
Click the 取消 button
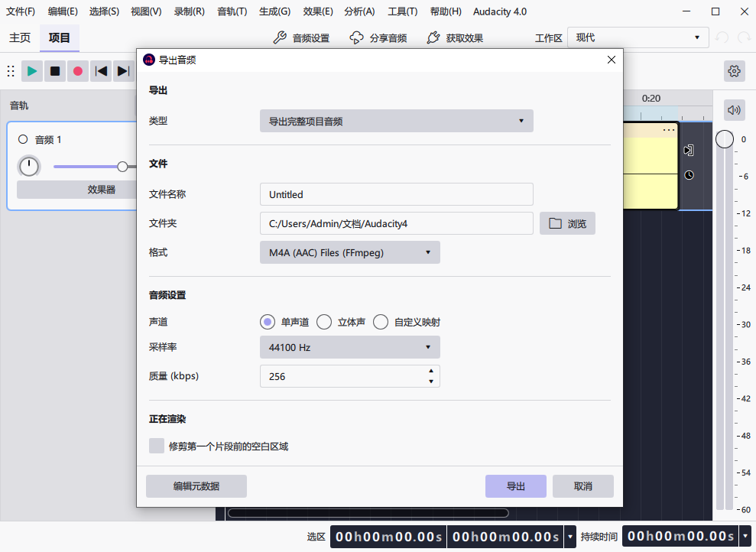pyautogui.click(x=583, y=486)
